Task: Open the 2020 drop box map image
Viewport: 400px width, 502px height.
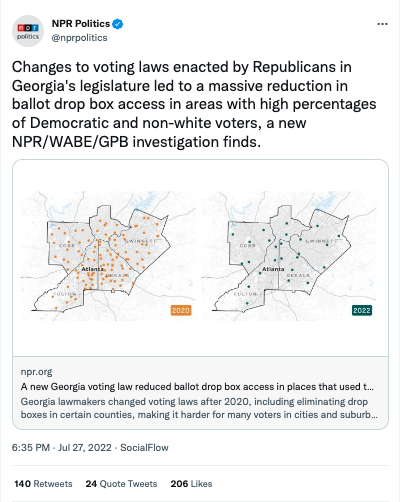Action: coord(108,256)
